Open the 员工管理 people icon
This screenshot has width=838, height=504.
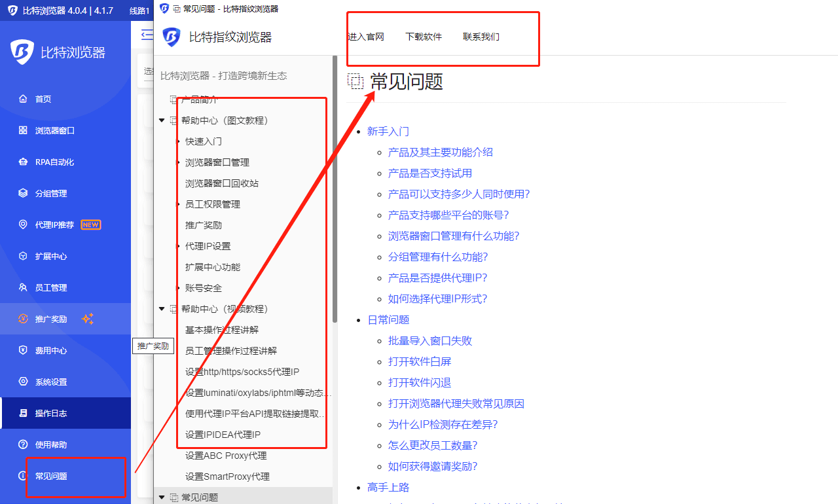pyautogui.click(x=23, y=287)
